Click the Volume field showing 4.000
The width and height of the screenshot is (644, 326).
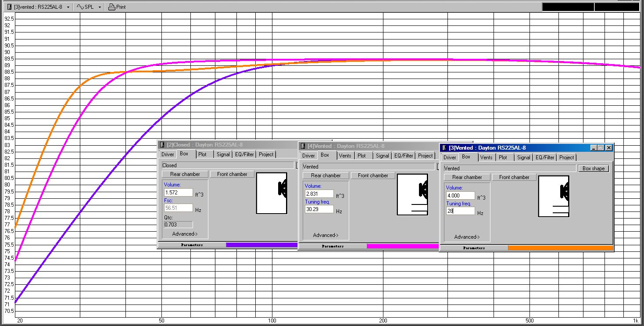click(x=460, y=196)
